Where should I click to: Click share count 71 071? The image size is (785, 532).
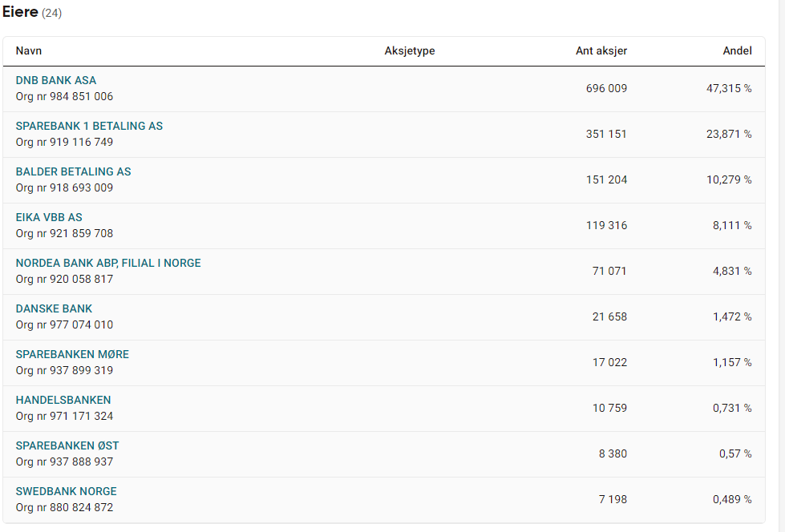[x=609, y=272]
